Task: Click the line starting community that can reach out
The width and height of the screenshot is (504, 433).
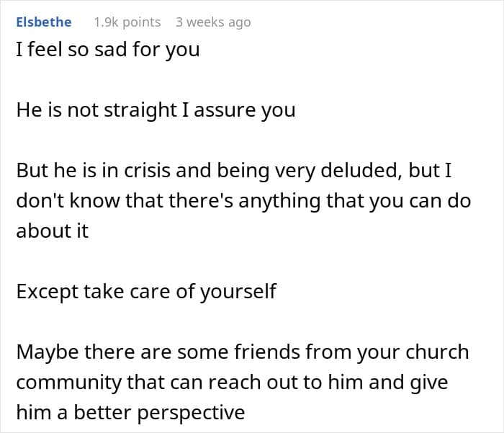Action: click(232, 383)
